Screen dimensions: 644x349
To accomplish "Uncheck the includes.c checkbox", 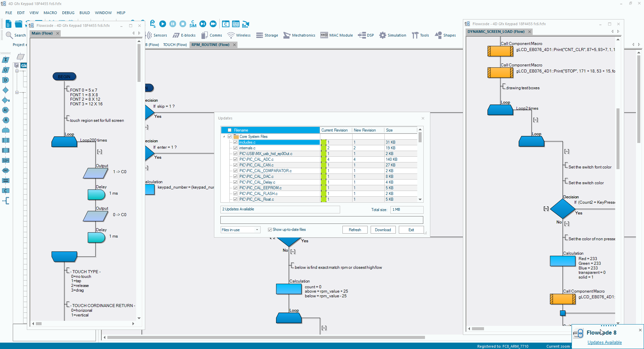I will [235, 142].
